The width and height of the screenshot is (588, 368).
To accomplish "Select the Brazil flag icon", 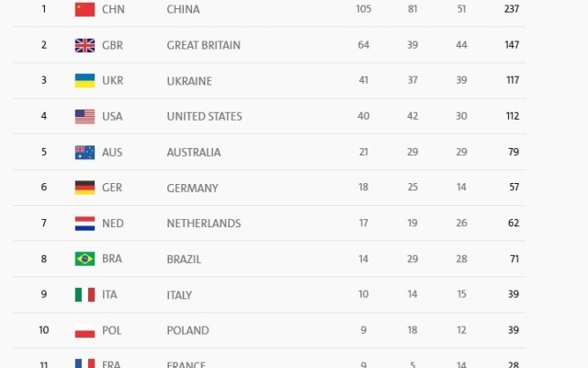I will pyautogui.click(x=85, y=259).
